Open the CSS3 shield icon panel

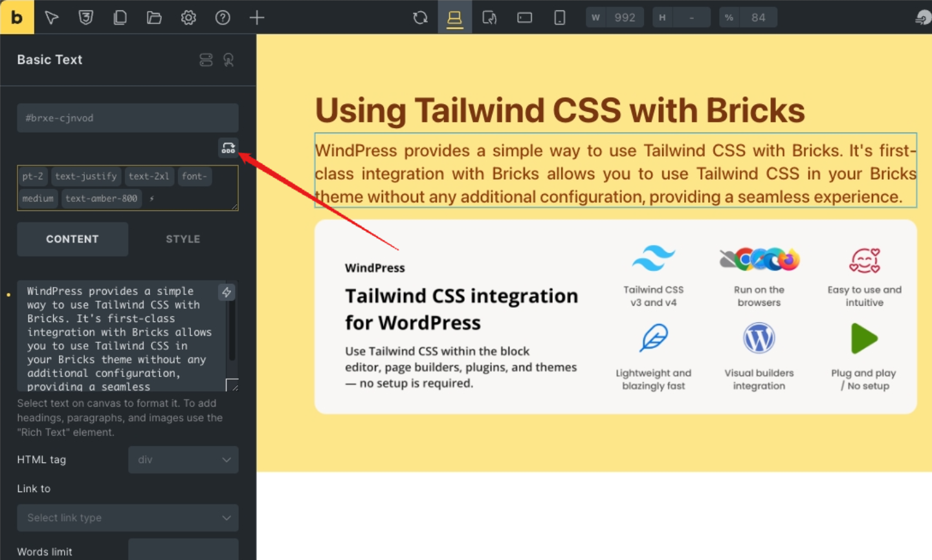[x=85, y=17]
